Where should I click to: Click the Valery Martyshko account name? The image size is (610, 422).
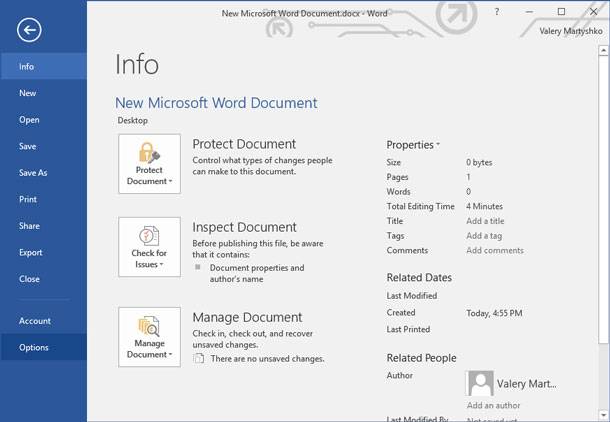[x=571, y=31]
